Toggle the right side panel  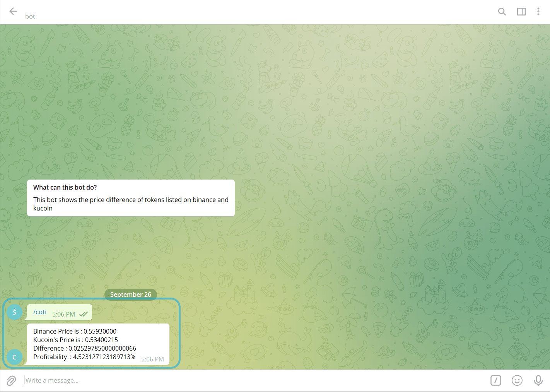pos(521,12)
